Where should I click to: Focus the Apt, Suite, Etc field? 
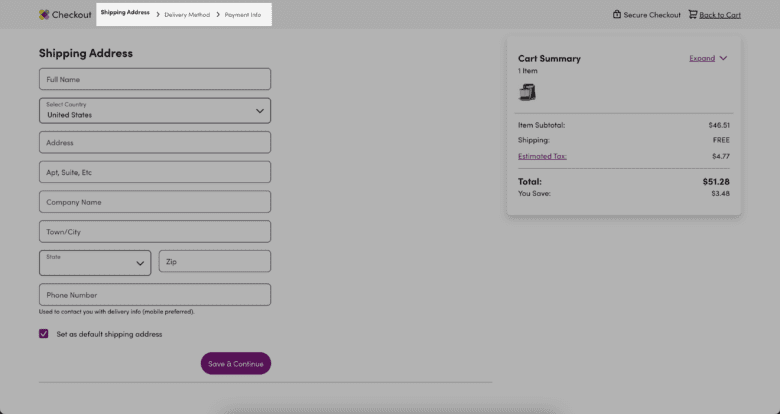[155, 172]
